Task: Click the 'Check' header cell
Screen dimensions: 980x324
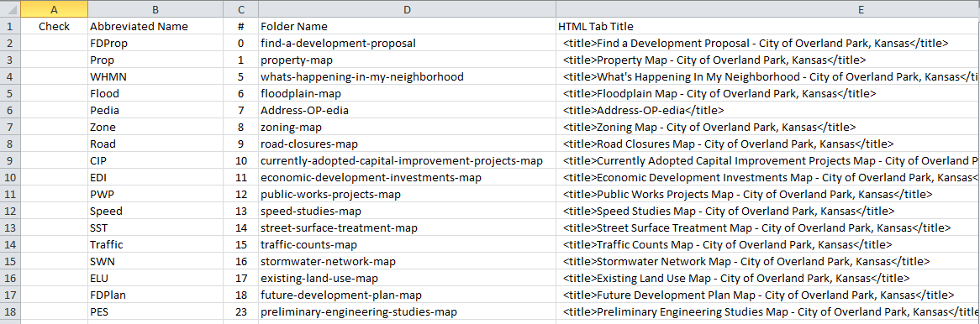Action: 54,27
